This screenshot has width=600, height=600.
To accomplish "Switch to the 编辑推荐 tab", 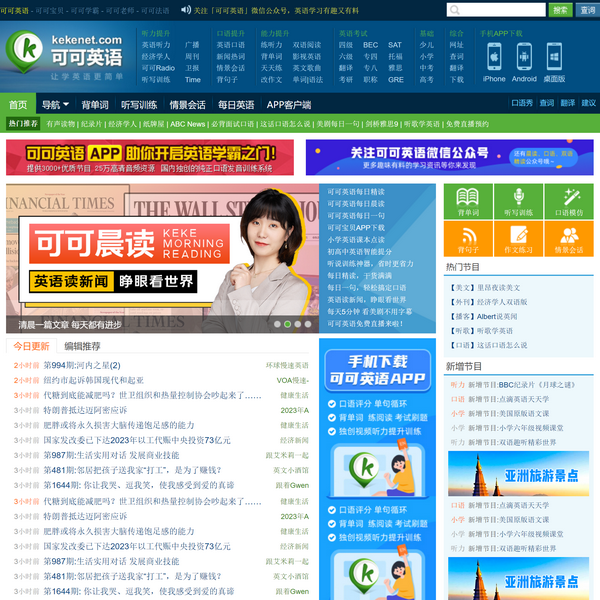I will click(82, 346).
